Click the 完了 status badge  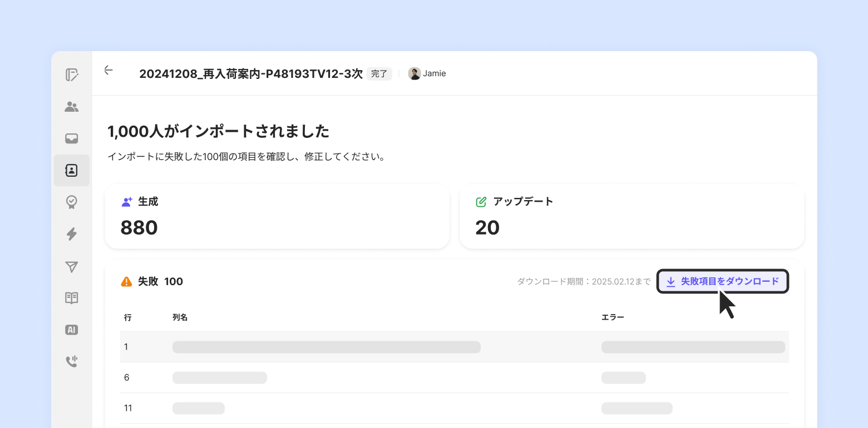point(379,73)
